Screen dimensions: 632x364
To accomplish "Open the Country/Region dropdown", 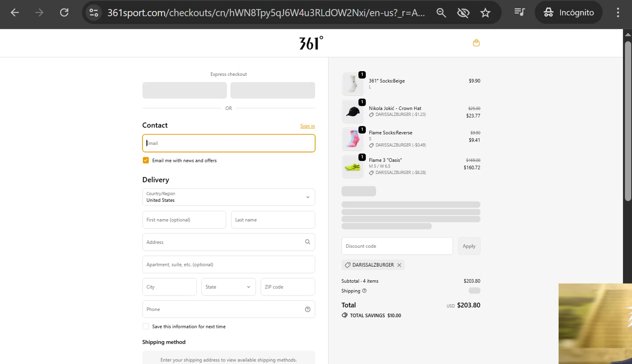I will 229,197.
